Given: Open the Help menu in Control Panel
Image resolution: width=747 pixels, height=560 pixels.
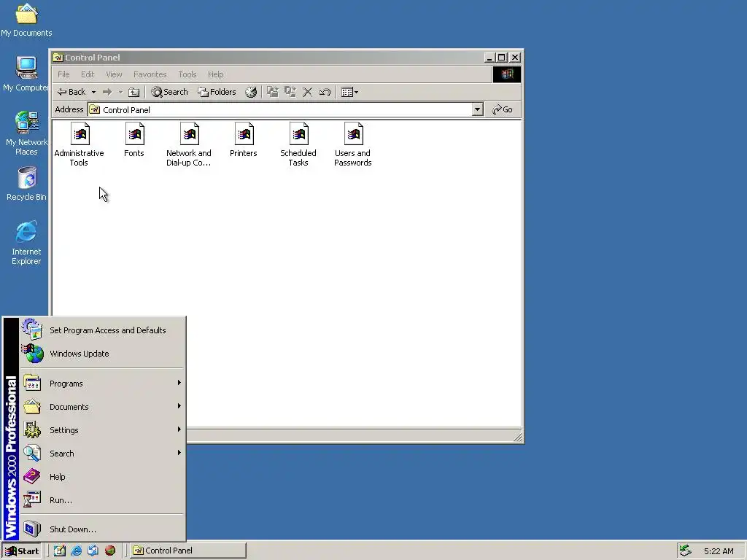Looking at the screenshot, I should pos(215,74).
